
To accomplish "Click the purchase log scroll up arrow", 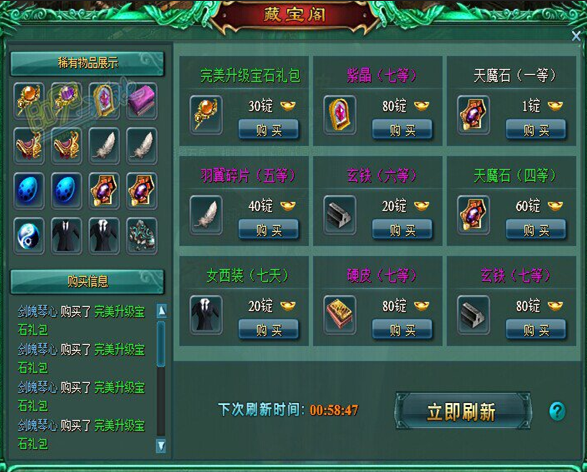I will (161, 311).
